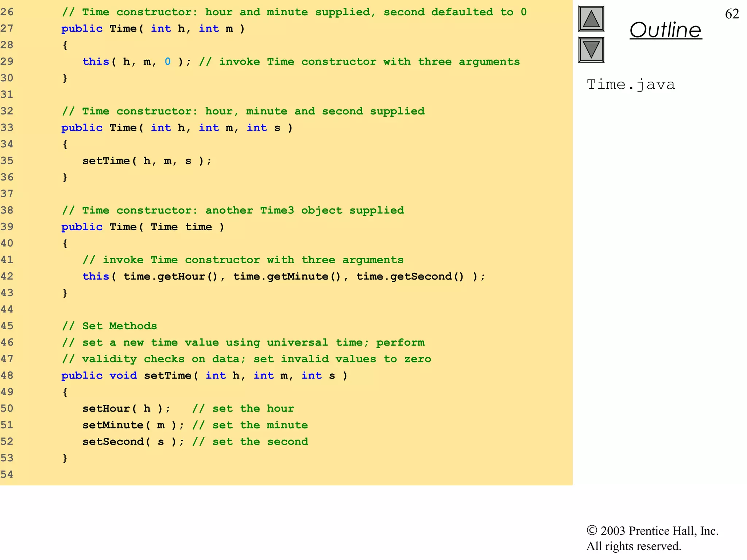747x560 pixels.
Task: Click the up arrow navigation button
Action: click(591, 19)
